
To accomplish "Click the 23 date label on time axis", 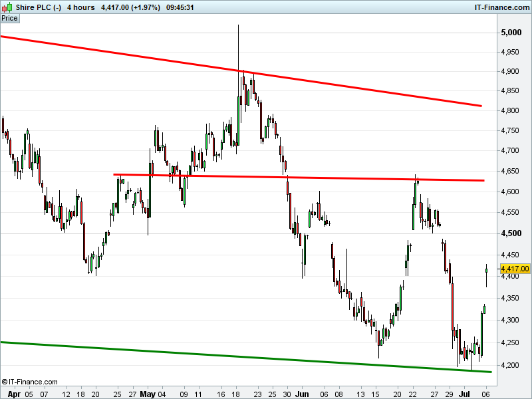I will pyautogui.click(x=257, y=394).
